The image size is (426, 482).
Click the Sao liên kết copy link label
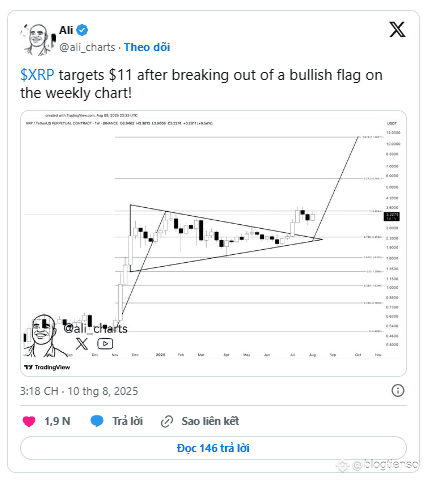210,421
